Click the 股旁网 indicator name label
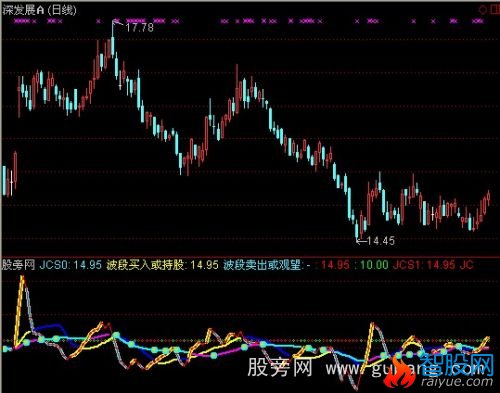500x393 pixels. 18,265
